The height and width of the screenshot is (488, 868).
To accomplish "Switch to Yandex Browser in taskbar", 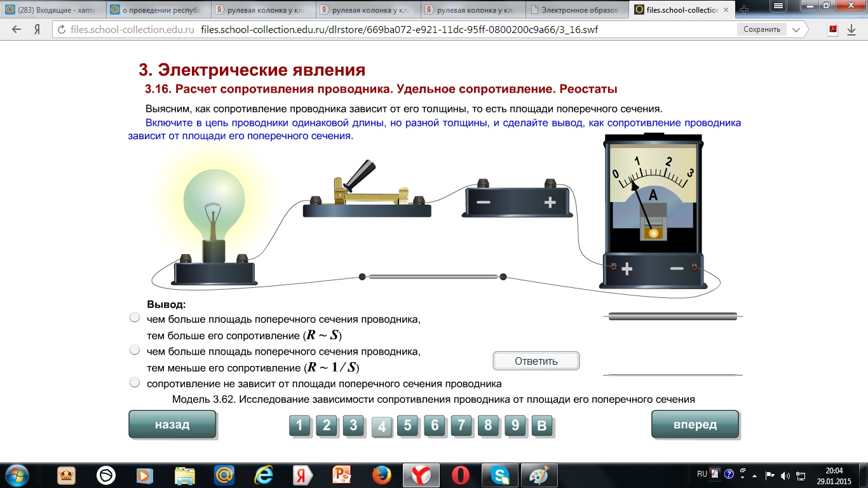I will coord(422,475).
